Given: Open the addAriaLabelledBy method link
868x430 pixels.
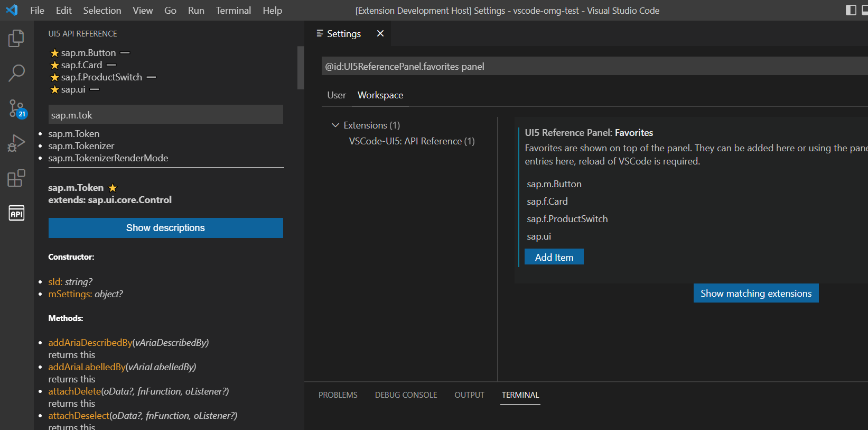Looking at the screenshot, I should click(x=87, y=367).
